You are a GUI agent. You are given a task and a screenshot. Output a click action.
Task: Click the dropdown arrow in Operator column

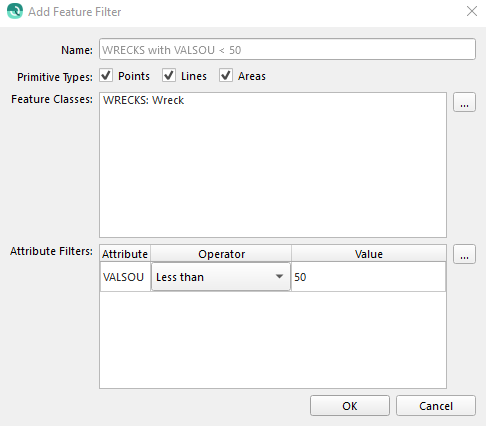click(279, 276)
